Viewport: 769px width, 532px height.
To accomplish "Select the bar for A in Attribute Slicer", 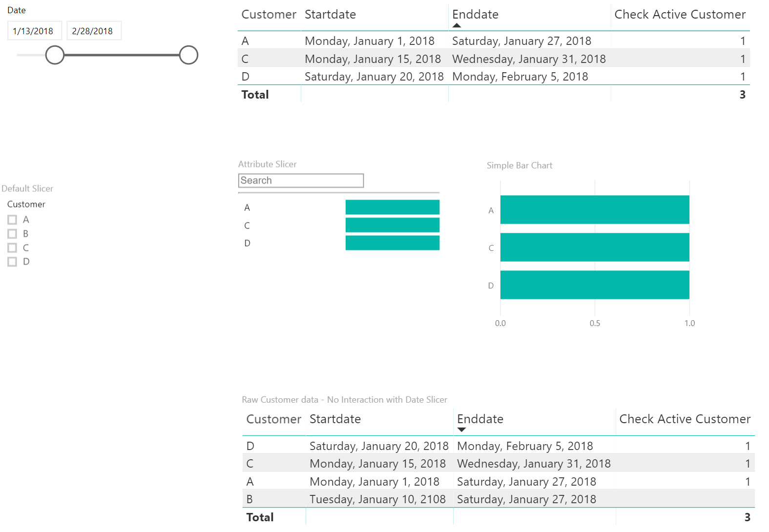I will click(x=393, y=207).
